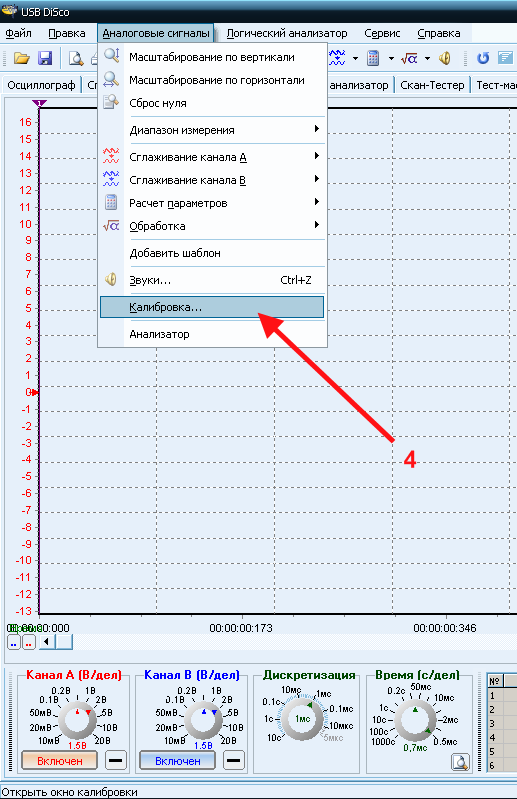This screenshot has height=799, width=517.
Task: Click the Канал A volts-per-division knob
Action: coord(77,721)
